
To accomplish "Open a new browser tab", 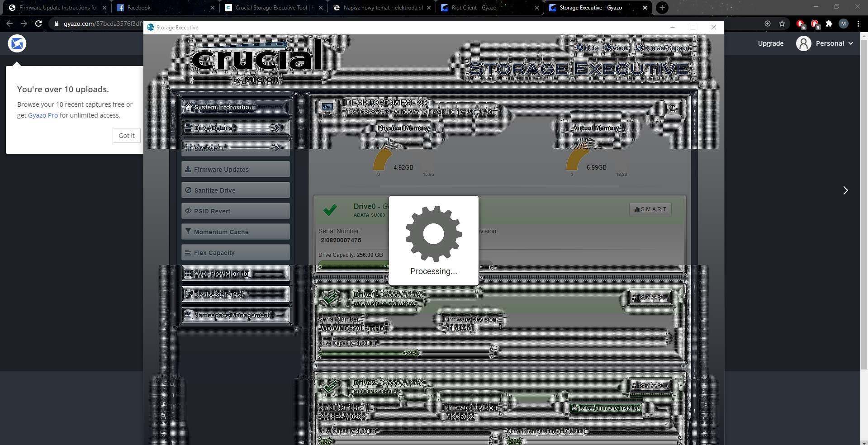I will click(662, 8).
